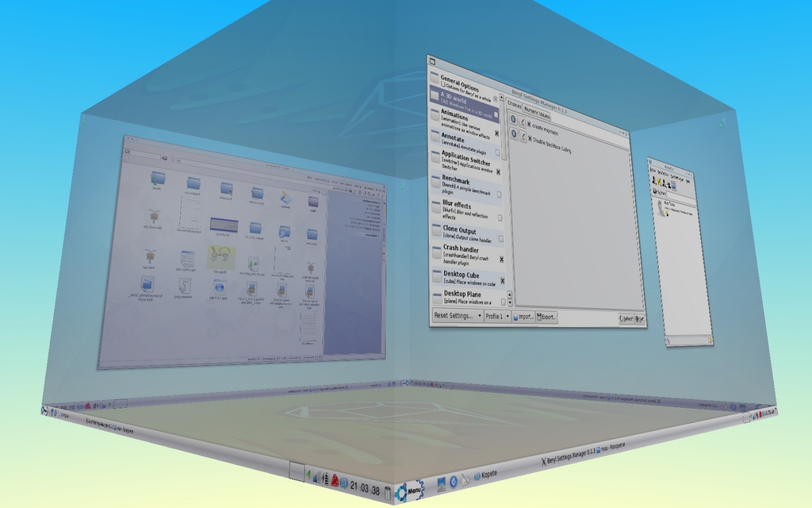Select the Desktop Cube plugin name
Image resolution: width=812 pixels, height=508 pixels.
[461, 275]
